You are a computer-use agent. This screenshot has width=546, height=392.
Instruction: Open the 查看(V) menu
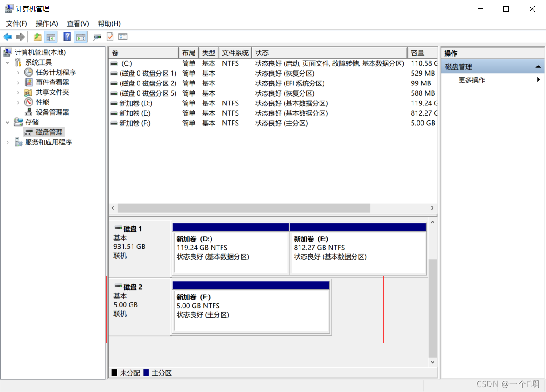78,23
